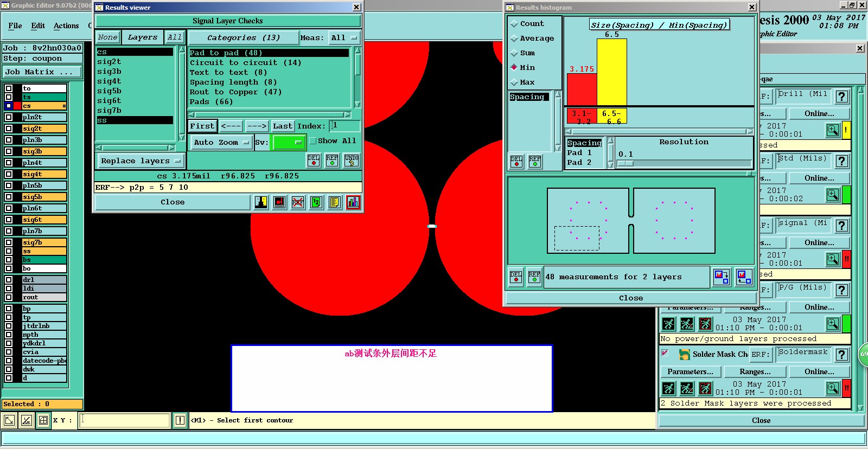Go to next result arrow button
Screen dimensions: 868x449
click(x=257, y=126)
